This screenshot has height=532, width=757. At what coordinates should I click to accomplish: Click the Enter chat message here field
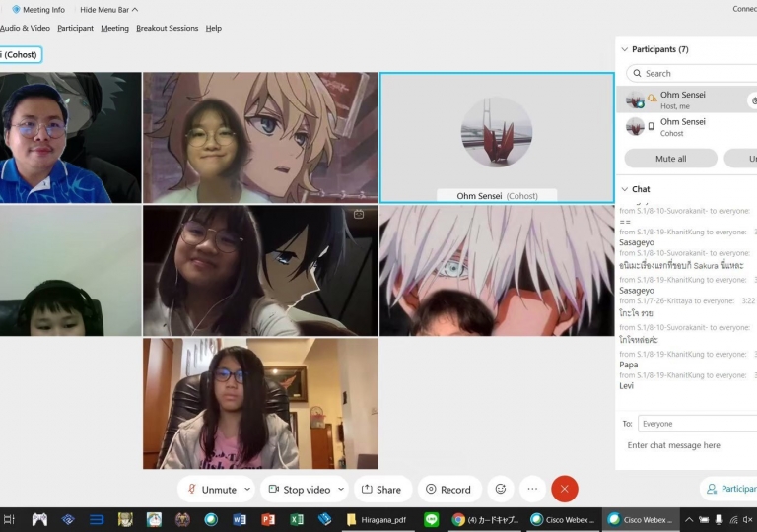pyautogui.click(x=673, y=445)
